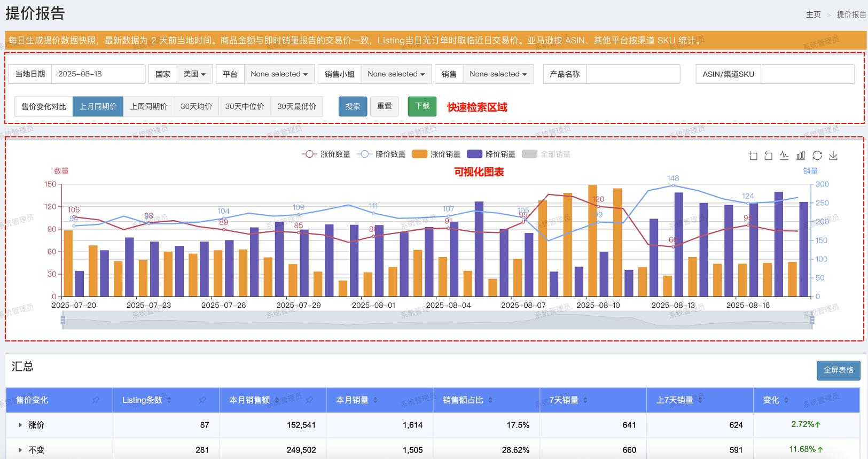
Task: Pin the 售价变化 column
Action: pos(96,400)
